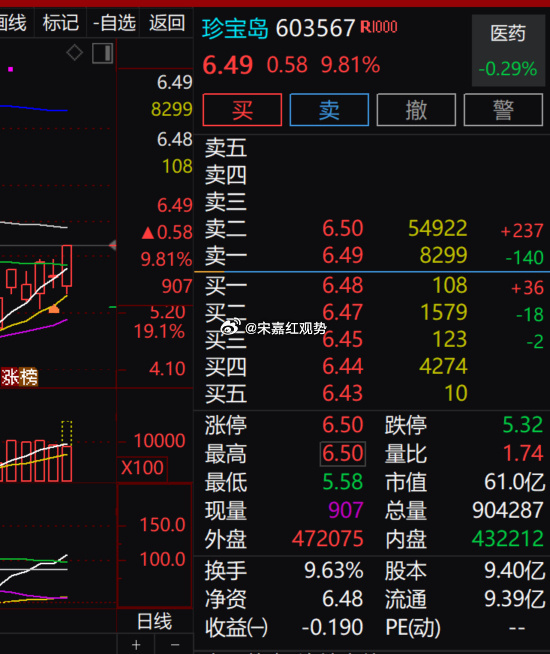Click the 市值 value 61.0亿
550x654 pixels.
coord(514,482)
